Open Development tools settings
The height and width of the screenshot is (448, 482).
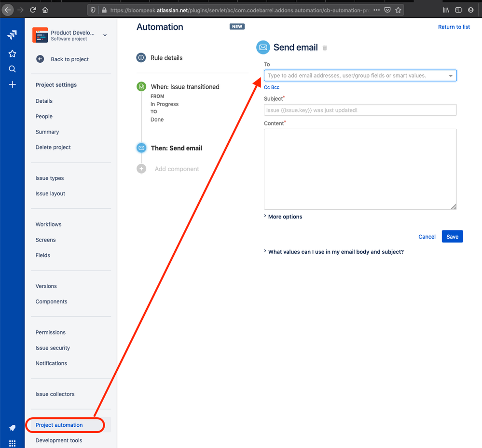tap(59, 440)
